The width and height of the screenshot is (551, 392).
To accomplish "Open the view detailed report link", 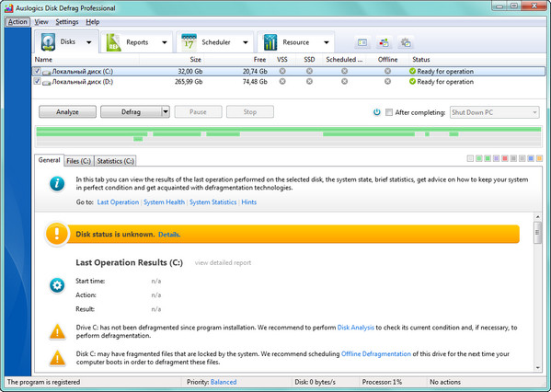I will (223, 262).
